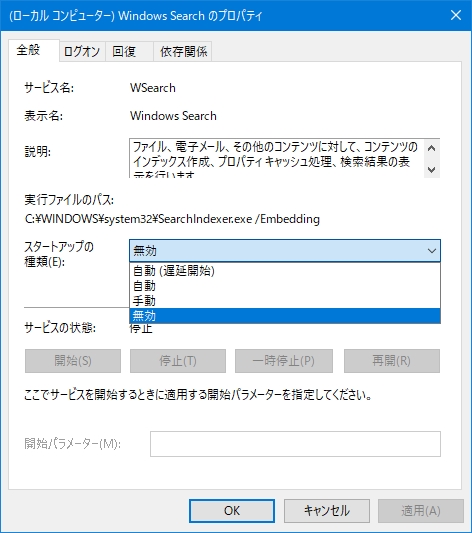
Task: Click the description scroll up arrow
Action: [x=432, y=149]
